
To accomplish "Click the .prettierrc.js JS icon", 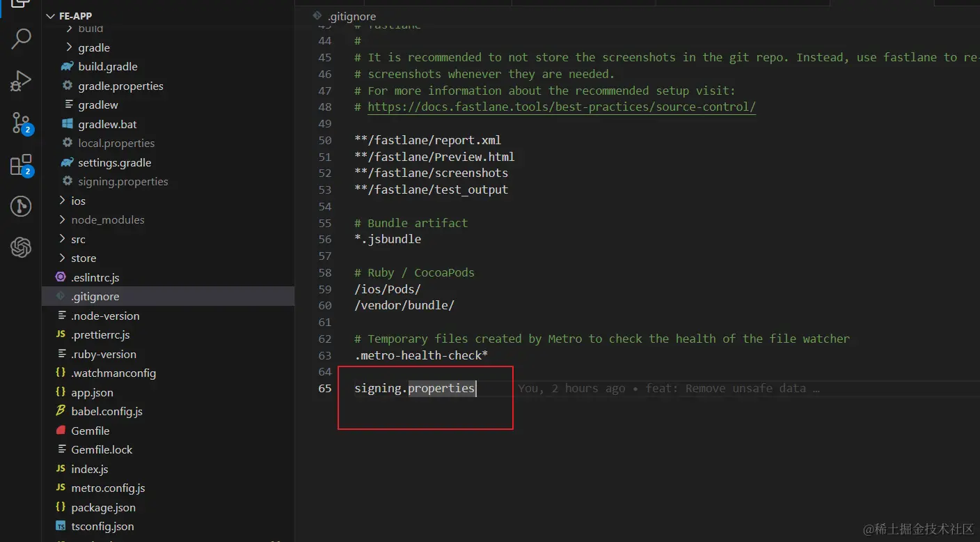I will point(61,334).
